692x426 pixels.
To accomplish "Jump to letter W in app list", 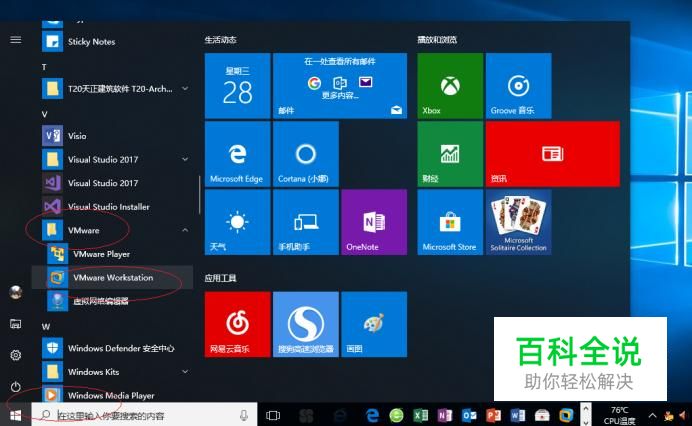I will coord(46,327).
